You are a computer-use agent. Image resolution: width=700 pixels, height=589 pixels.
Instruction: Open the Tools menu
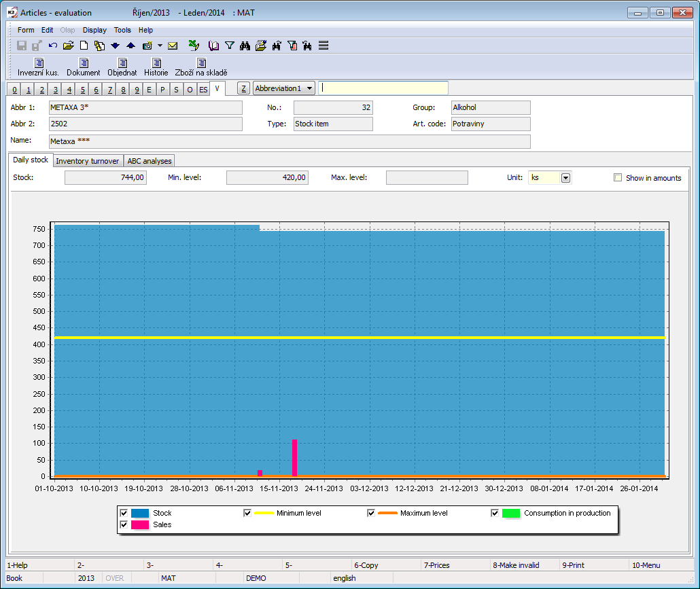[122, 30]
